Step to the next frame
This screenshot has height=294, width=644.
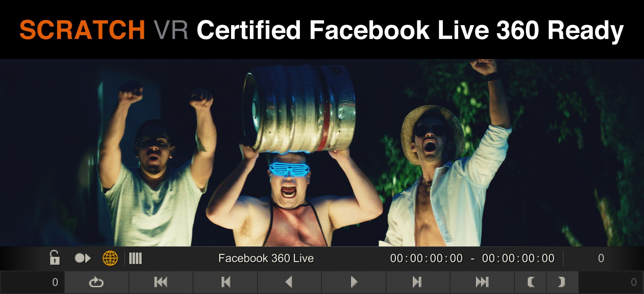[x=418, y=282]
